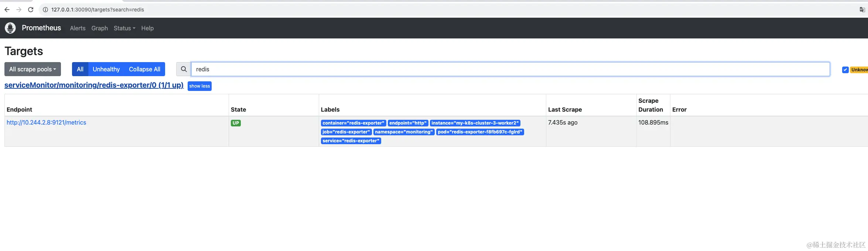Click the Prometheus flame logo

10,28
